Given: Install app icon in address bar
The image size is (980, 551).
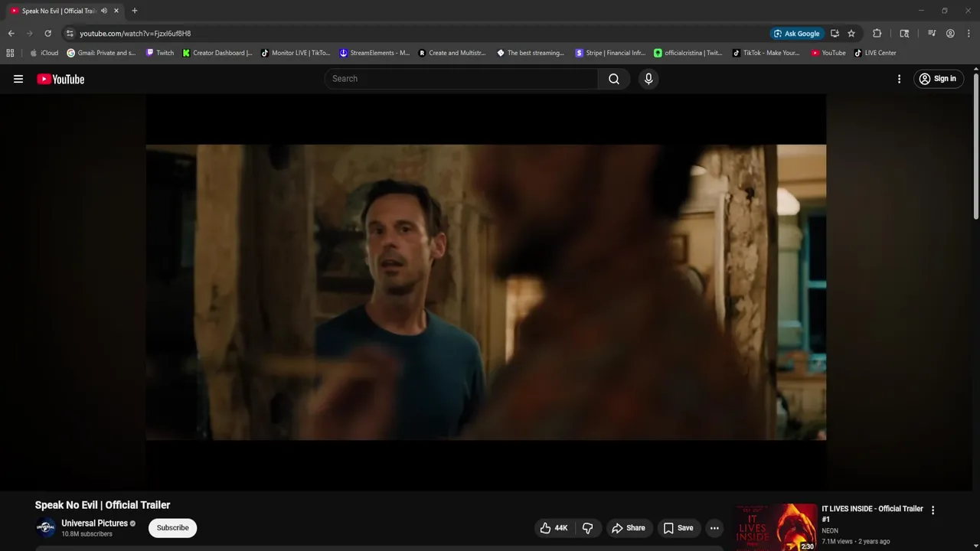Looking at the screenshot, I should pos(835,34).
